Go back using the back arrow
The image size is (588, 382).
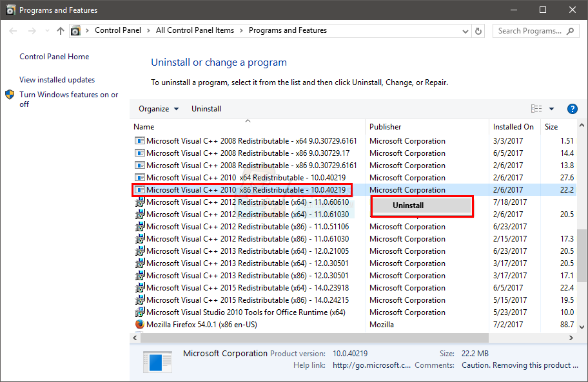[x=13, y=31]
